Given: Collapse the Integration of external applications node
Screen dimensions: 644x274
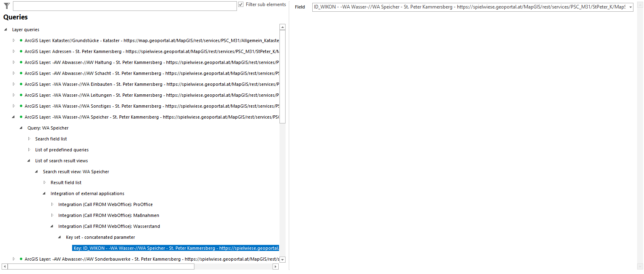Looking at the screenshot, I should 45,193.
